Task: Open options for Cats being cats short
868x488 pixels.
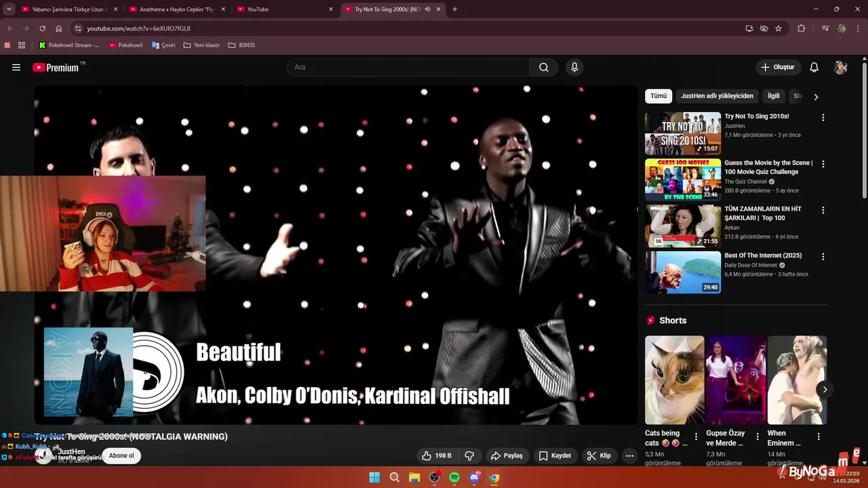Action: point(696,436)
